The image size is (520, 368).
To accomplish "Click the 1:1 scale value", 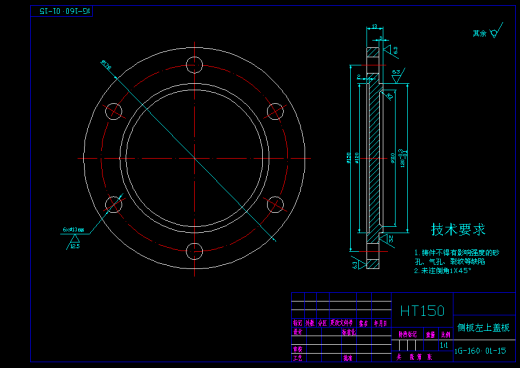I will 444,345.
